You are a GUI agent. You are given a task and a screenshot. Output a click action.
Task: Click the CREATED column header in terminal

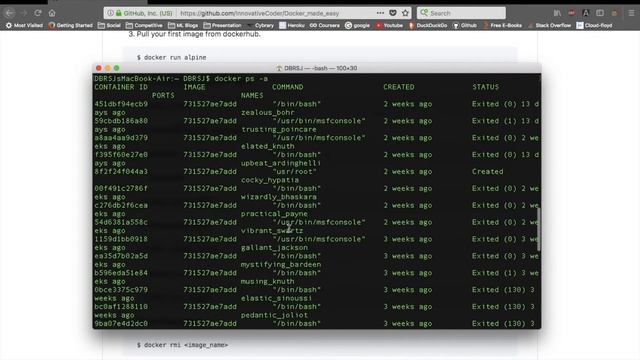click(x=399, y=87)
